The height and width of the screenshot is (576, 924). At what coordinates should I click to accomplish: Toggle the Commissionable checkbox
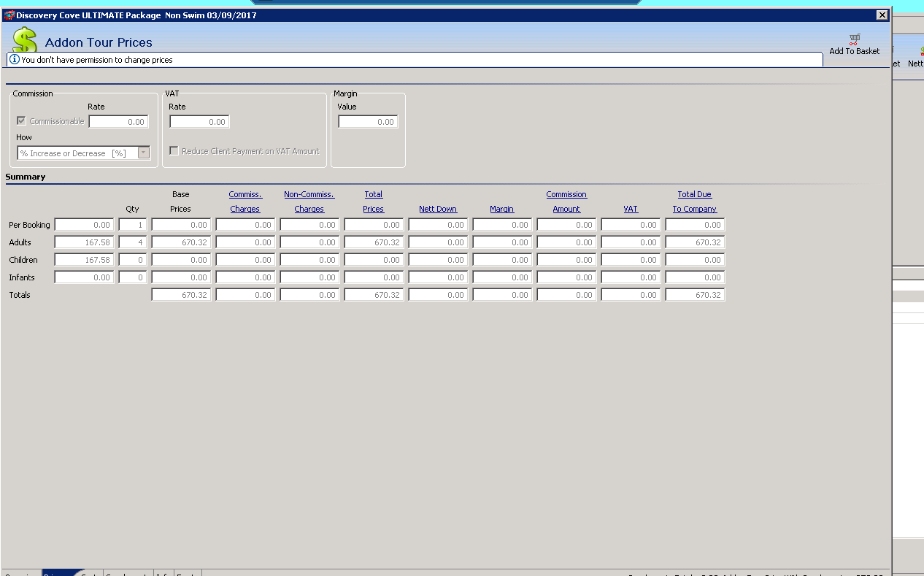[21, 121]
